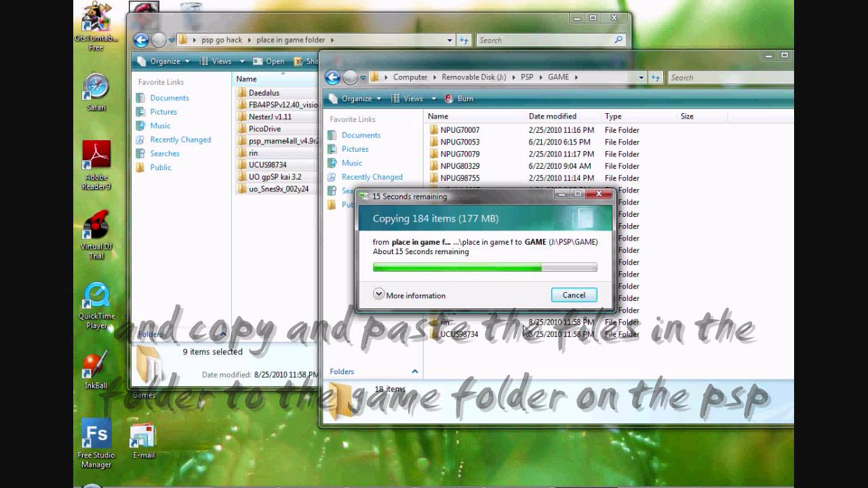
Task: Click refresh icon beside GAME address bar
Action: (655, 77)
